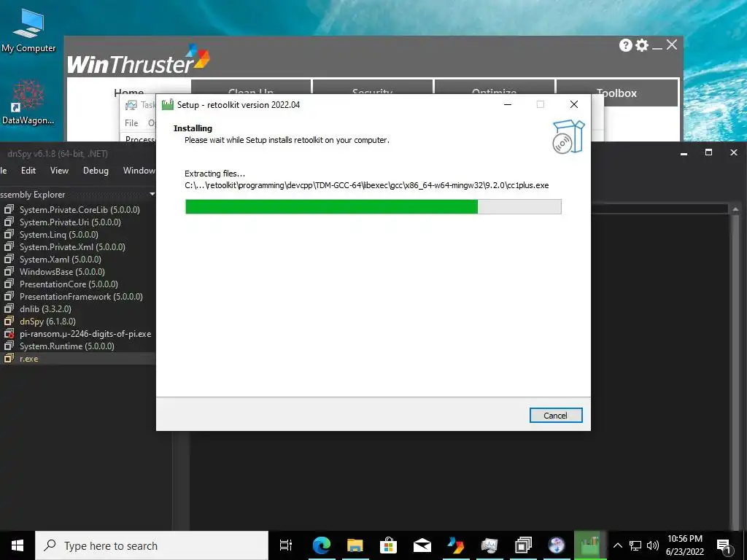Open dnSpy Edit menu
This screenshot has height=560, width=747.
pyautogui.click(x=28, y=171)
